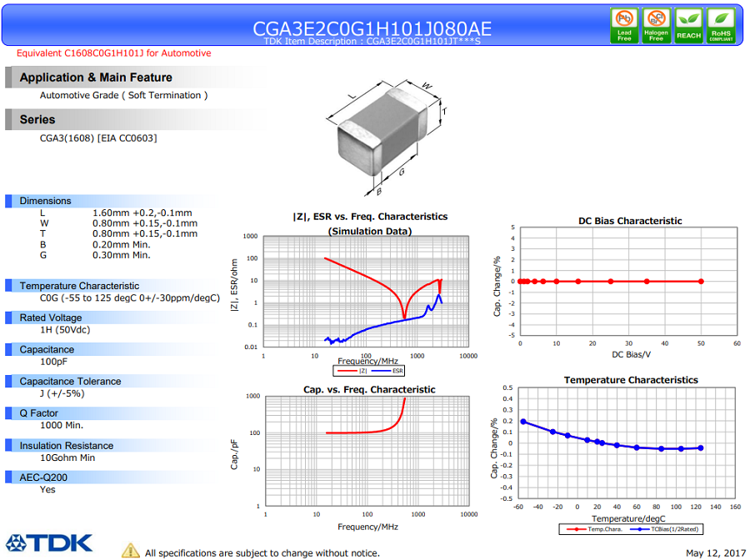Select the 1000 Min. Q factor value
Image resolution: width=750 pixels, height=560 pixels.
click(x=62, y=425)
